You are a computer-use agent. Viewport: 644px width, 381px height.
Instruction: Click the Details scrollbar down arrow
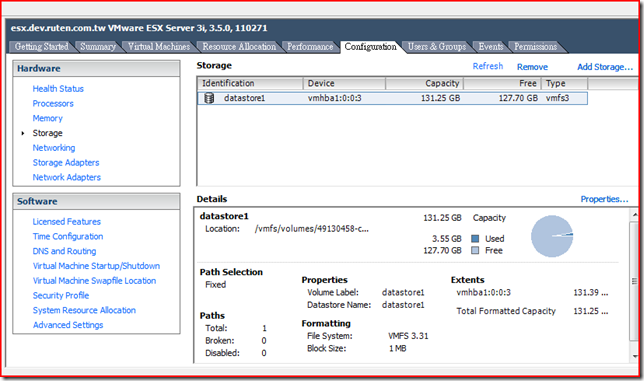[634, 356]
